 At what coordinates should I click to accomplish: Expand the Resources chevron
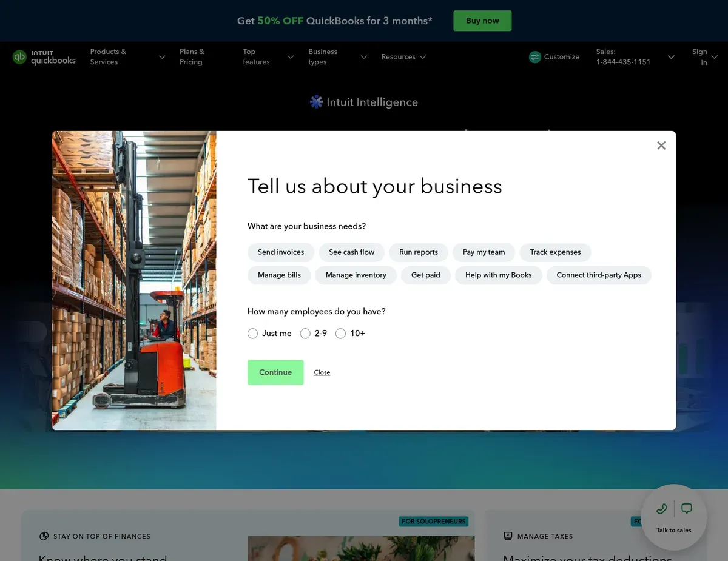tap(423, 57)
